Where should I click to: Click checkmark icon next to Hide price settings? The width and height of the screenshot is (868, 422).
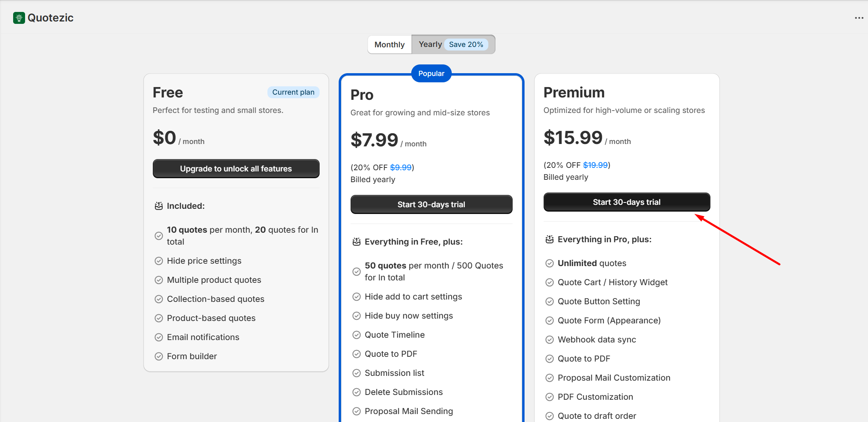(x=159, y=261)
